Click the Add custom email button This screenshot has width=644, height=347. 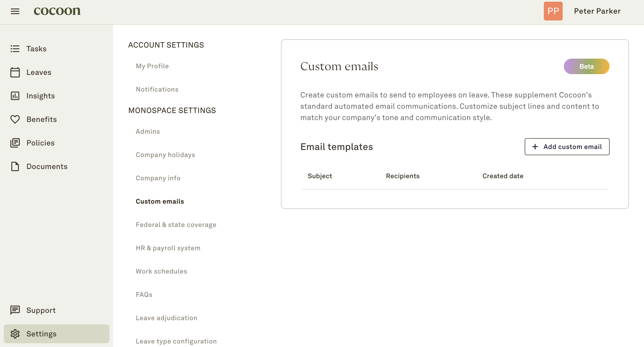point(567,146)
